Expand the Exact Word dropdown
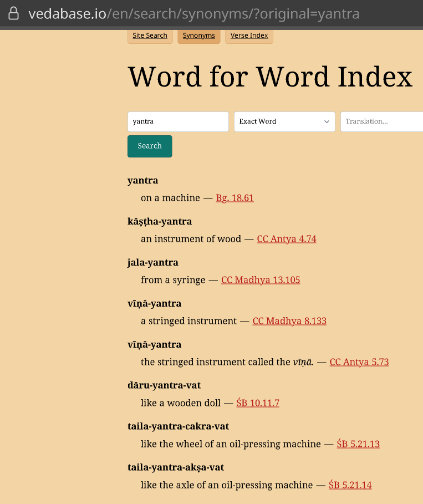The height and width of the screenshot is (504, 423). click(x=284, y=121)
